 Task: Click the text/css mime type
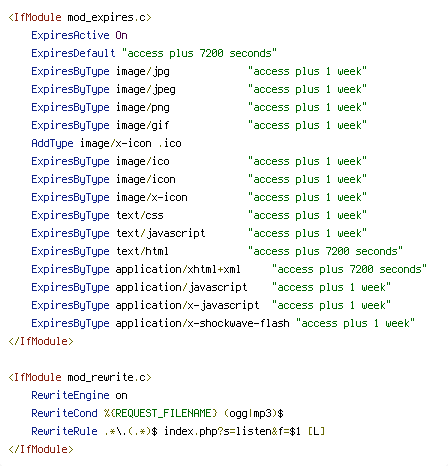coord(140,215)
